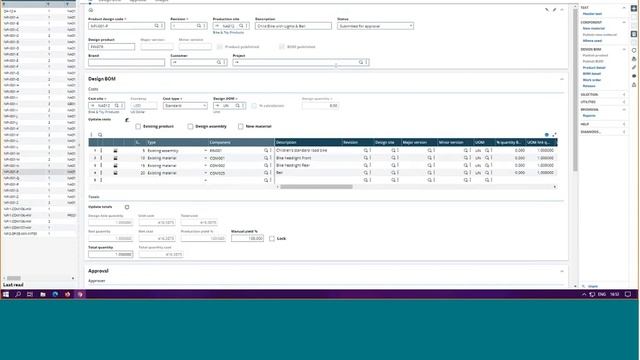Viewport: 640px width, 360px height.
Task: Collapse the Design BOM section
Action: click(562, 79)
